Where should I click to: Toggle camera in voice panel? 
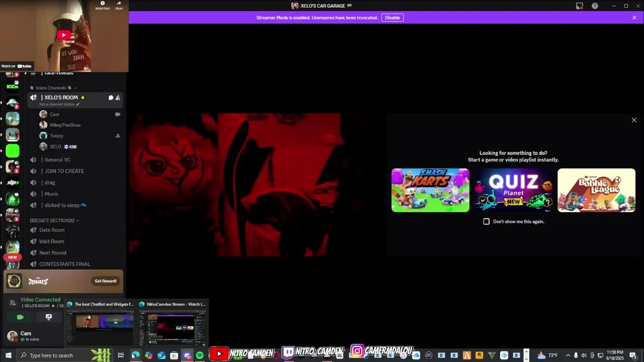click(20, 317)
